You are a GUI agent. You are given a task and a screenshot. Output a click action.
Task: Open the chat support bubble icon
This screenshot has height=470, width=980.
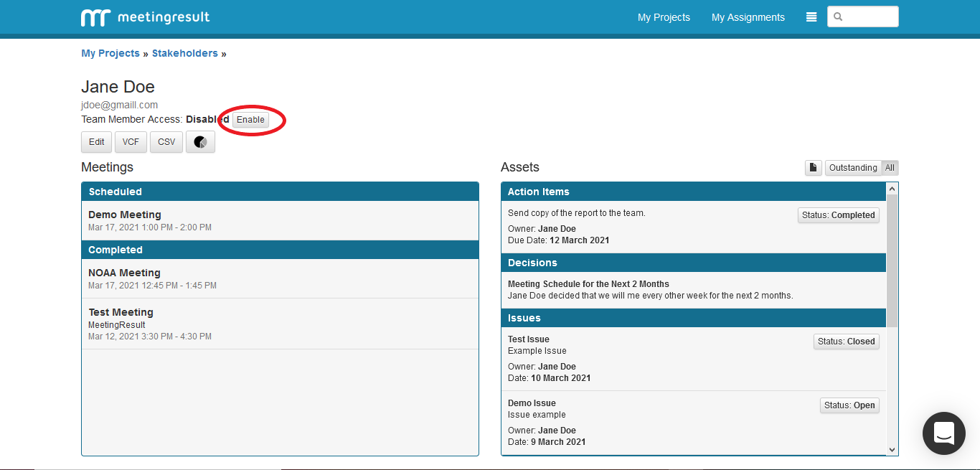pos(943,433)
